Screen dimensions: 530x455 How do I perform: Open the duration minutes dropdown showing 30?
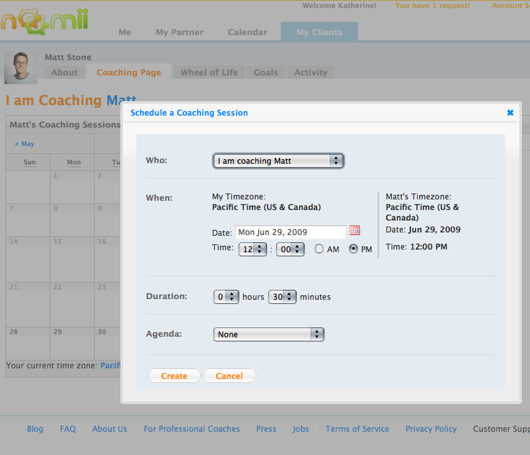click(x=282, y=297)
